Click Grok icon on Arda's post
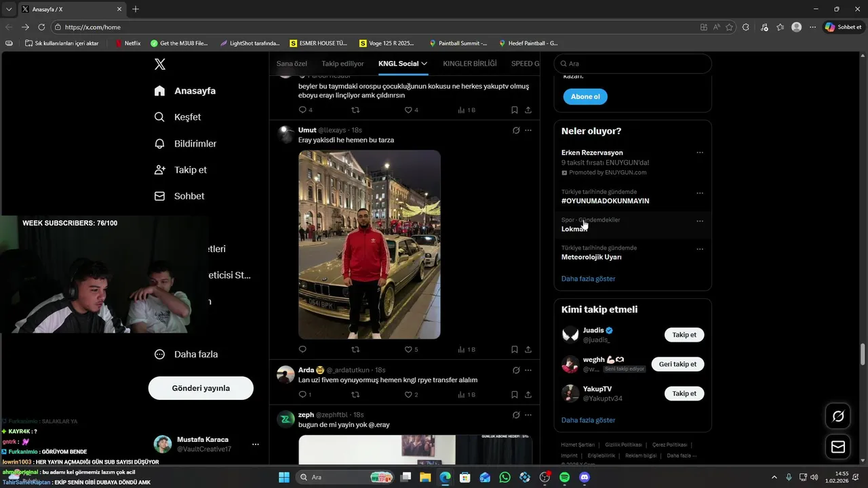This screenshot has height=488, width=868. point(516,370)
